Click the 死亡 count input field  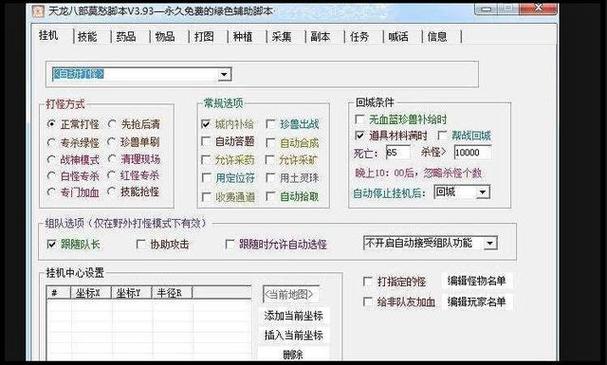(x=398, y=153)
